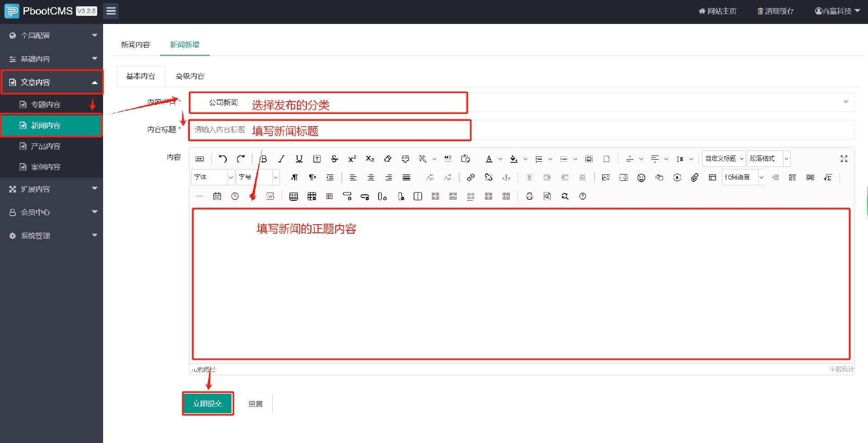Viewport: 868px width, 443px height.
Task: Open the 段落格式 paragraph format dropdown
Action: click(768, 159)
